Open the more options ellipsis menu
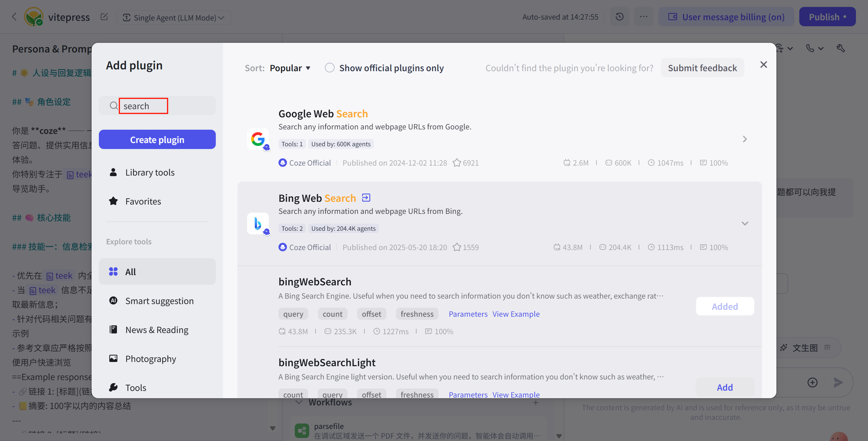The image size is (868, 441). (643, 17)
